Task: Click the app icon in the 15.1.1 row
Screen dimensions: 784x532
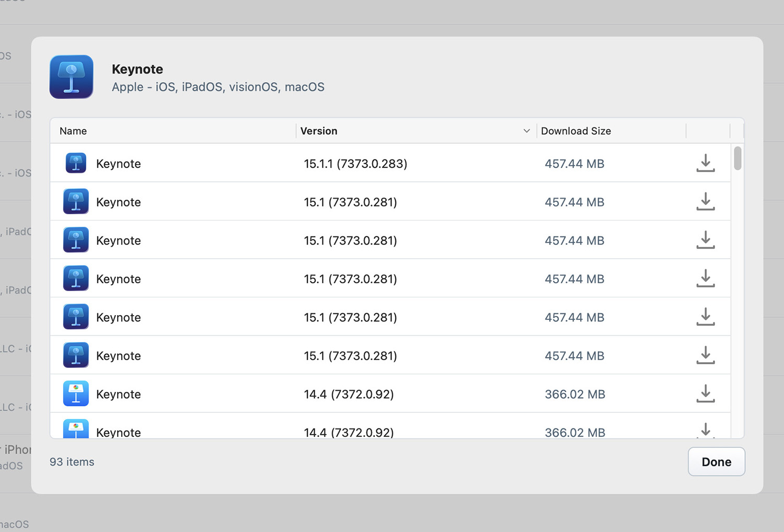Action: 76,163
